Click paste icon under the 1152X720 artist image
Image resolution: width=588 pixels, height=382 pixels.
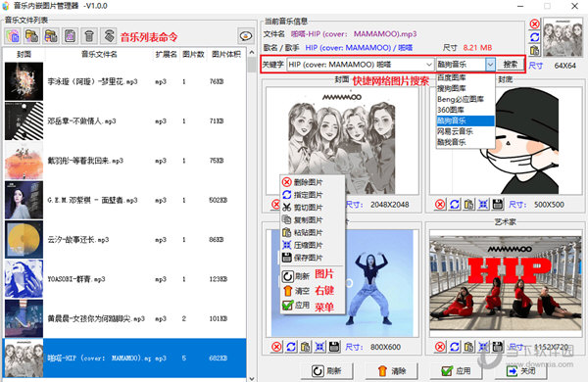pos(468,347)
